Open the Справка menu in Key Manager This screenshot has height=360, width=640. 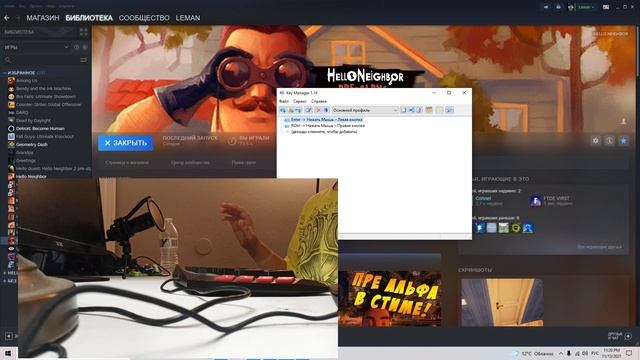click(319, 101)
